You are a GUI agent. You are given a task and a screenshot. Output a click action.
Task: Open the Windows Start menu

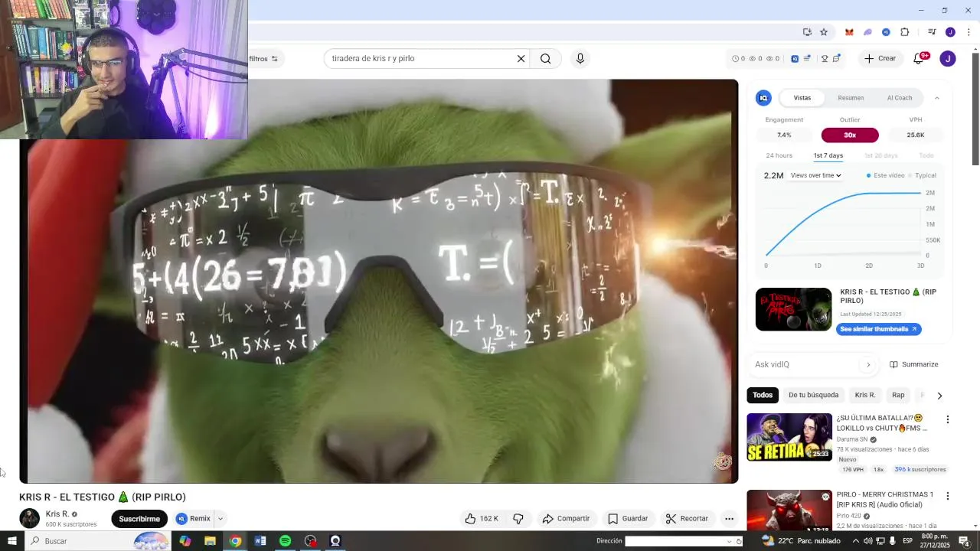click(x=12, y=541)
